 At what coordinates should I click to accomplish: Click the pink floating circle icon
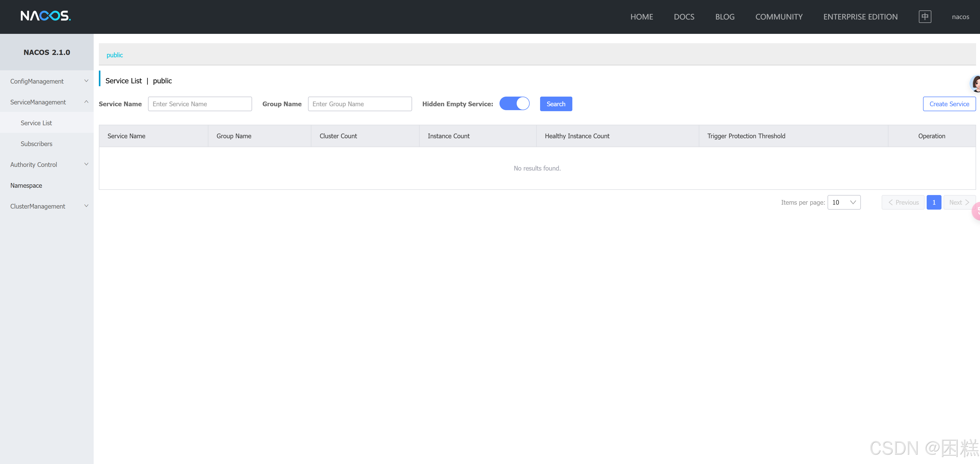pyautogui.click(x=977, y=211)
